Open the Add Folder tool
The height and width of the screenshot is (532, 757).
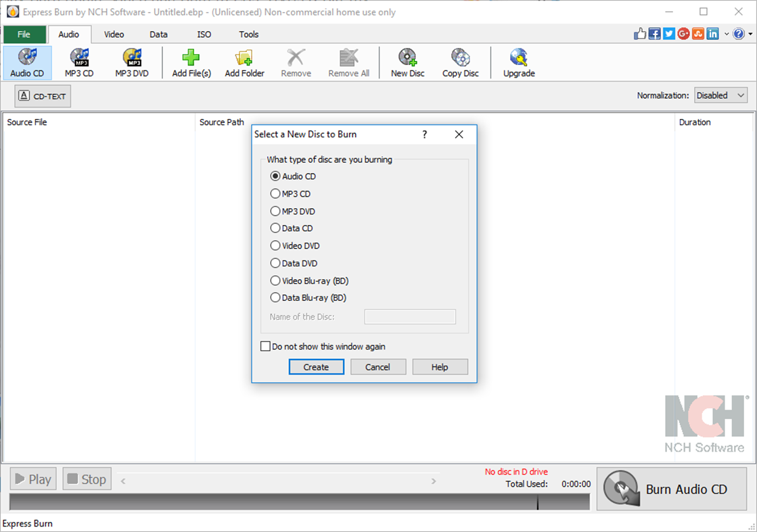(x=244, y=62)
